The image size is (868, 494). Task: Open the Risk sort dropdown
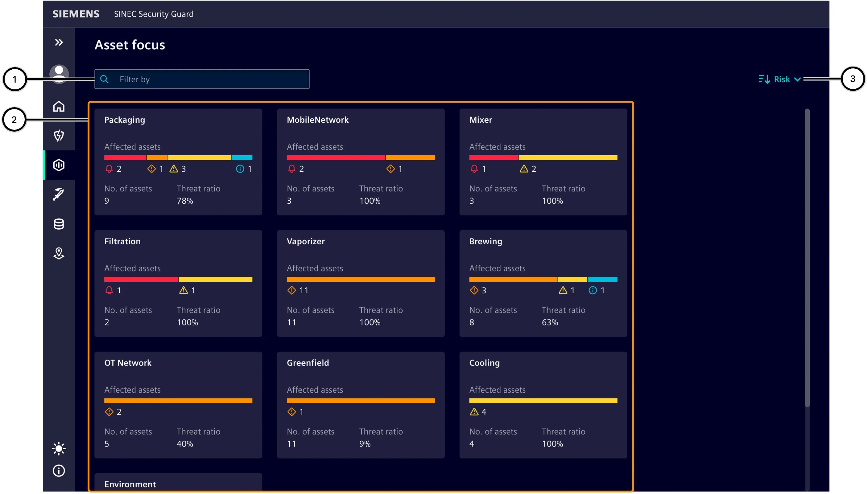tap(787, 80)
